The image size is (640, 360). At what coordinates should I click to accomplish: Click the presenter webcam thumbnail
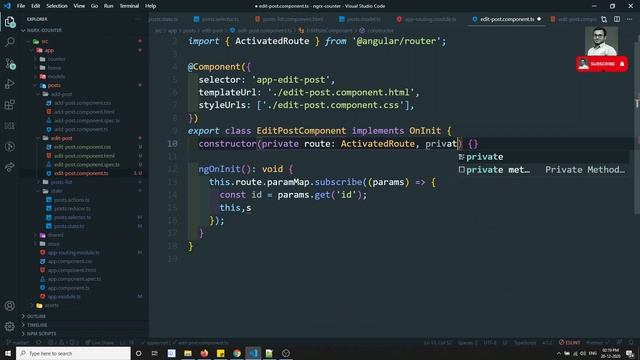[x=601, y=41]
